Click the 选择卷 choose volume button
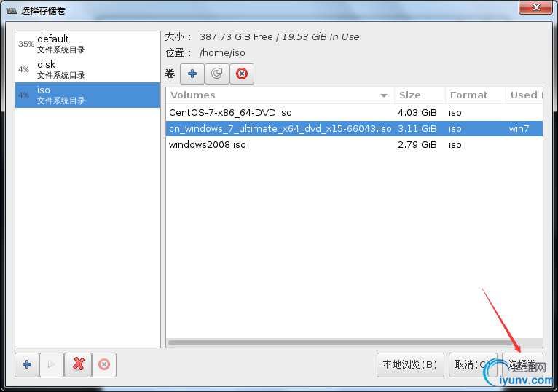Screen dimensions: 558x392 point(522,364)
